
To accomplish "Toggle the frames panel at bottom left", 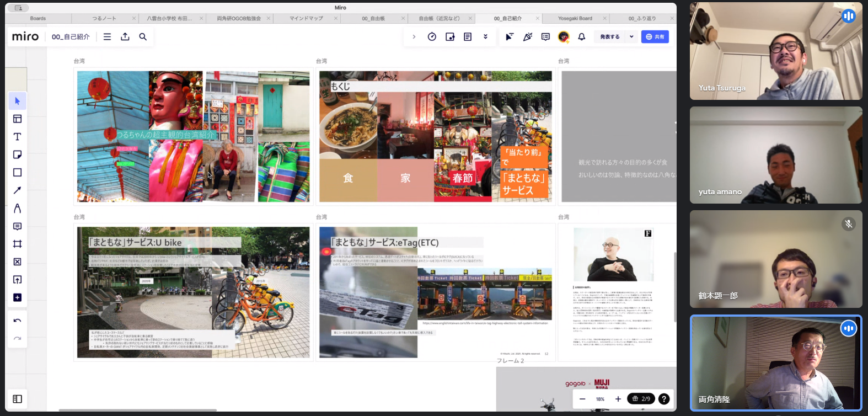I will point(17,399).
